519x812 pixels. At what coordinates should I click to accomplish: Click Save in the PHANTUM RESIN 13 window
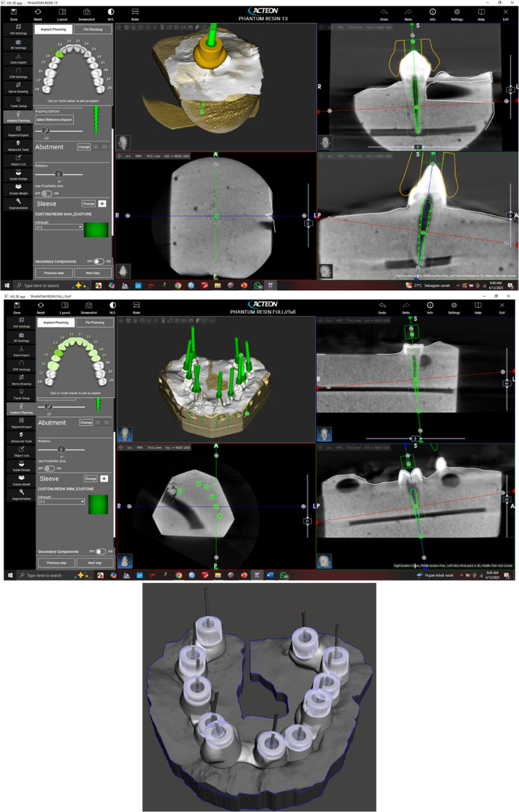pos(14,15)
